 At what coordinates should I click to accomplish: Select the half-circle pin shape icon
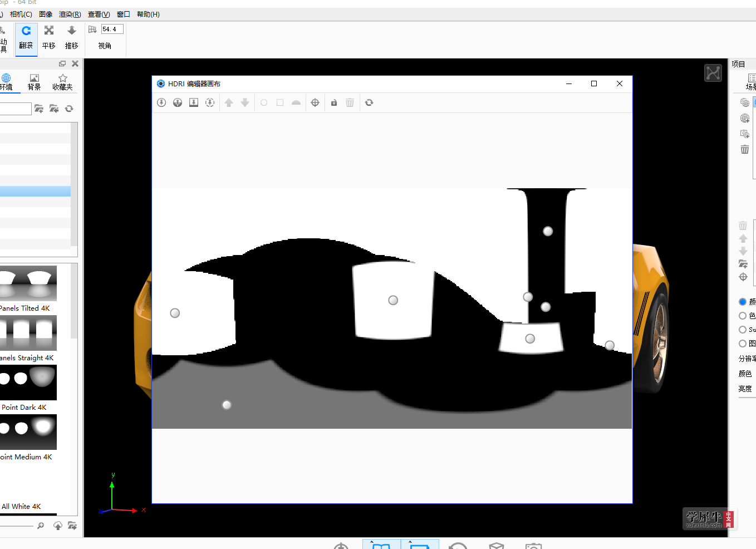(296, 102)
